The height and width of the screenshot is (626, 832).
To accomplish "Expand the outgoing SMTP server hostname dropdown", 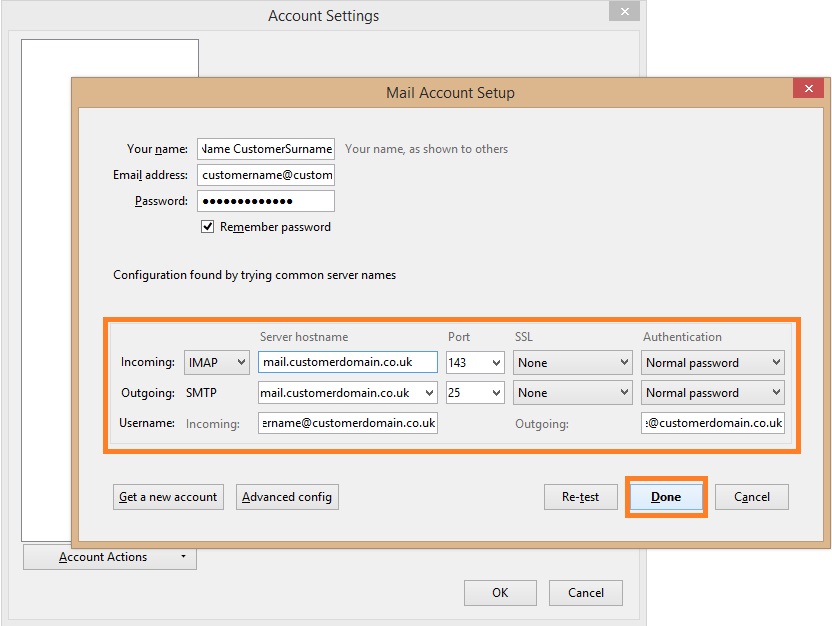I will coord(430,393).
